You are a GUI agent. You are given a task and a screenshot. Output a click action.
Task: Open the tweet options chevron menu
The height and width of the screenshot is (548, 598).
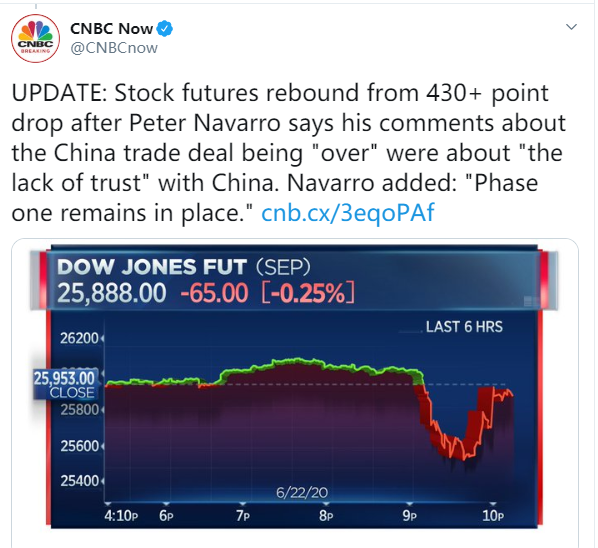(571, 27)
